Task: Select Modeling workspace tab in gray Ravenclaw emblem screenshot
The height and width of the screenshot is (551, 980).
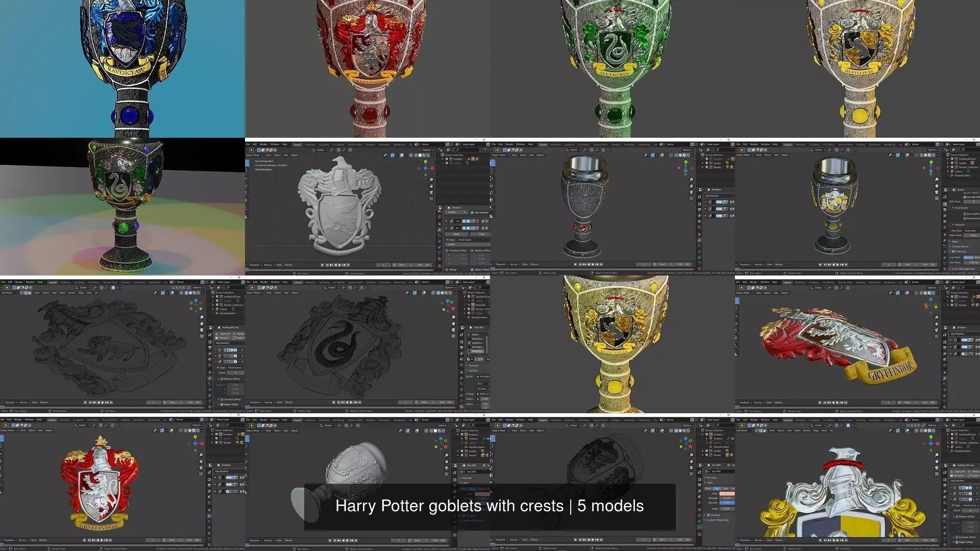Action: pos(310,144)
